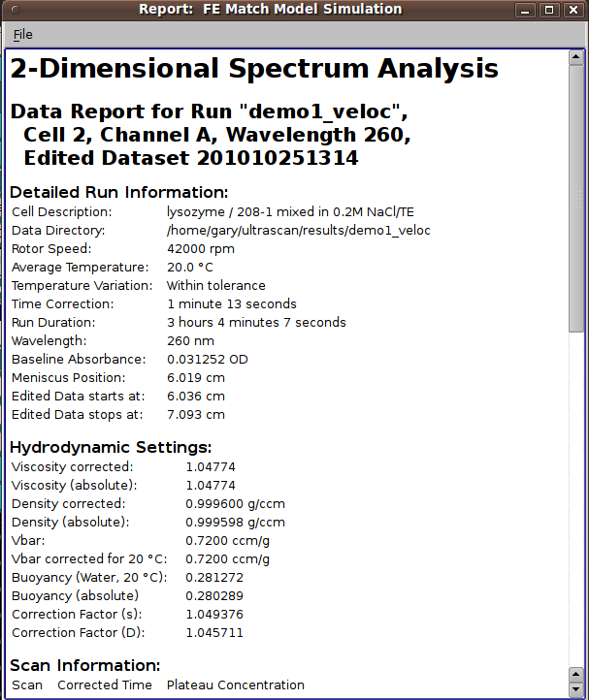Open the File menu
The width and height of the screenshot is (589, 700).
click(22, 34)
